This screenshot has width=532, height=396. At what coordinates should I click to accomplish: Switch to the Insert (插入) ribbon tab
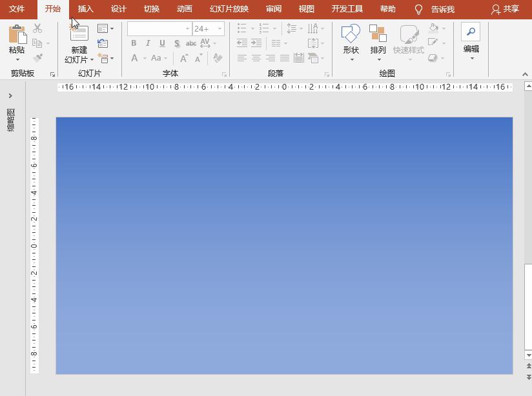[85, 9]
